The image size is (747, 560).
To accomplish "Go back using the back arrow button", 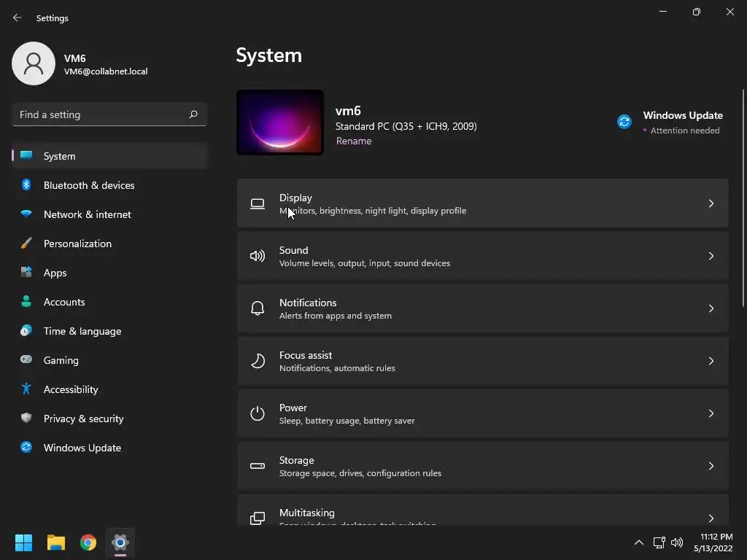I will coord(18,17).
